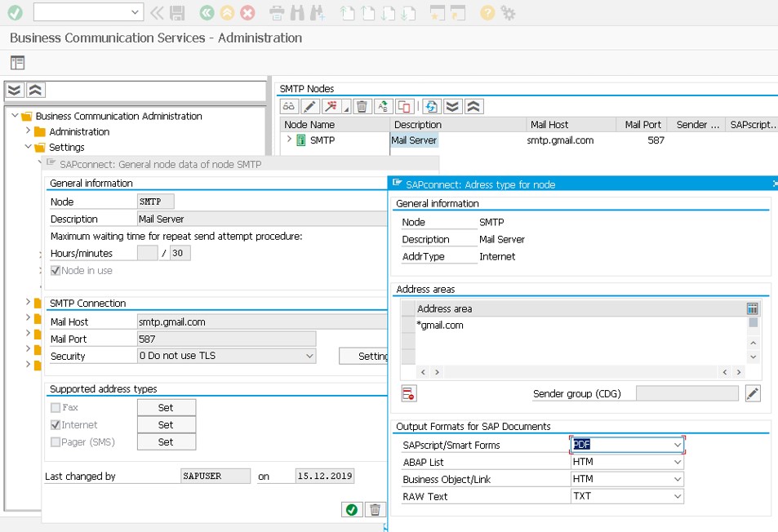Click the Find Next binoculars icon
The height and width of the screenshot is (532, 778).
pos(318,13)
